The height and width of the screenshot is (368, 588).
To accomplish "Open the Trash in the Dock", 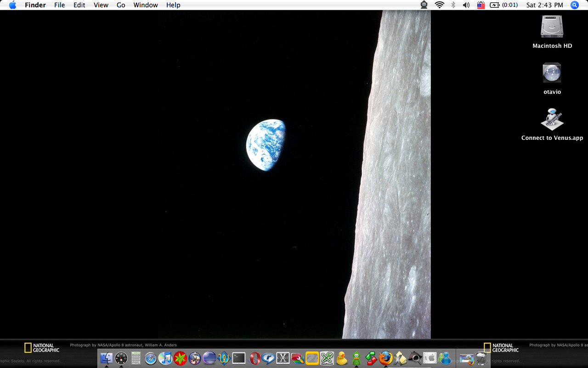I will click(x=481, y=358).
